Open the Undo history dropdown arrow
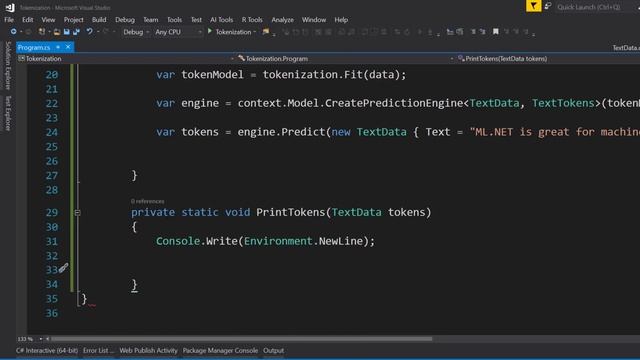This screenshot has height=360, width=640. pos(98,31)
